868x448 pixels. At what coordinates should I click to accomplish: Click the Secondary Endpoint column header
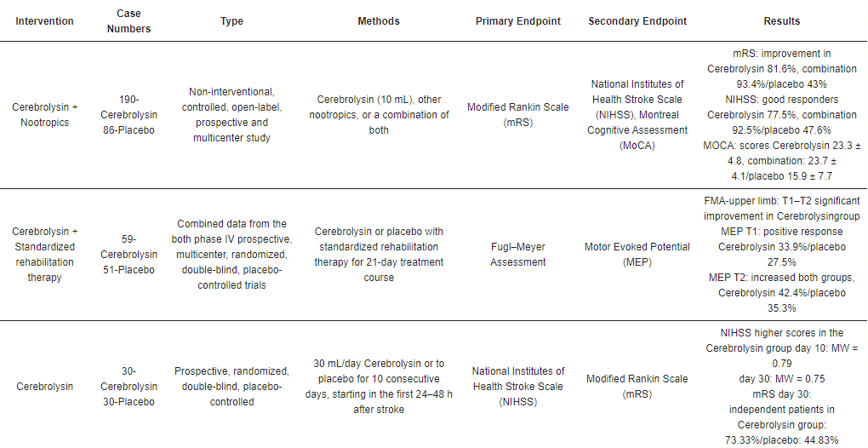click(x=637, y=21)
